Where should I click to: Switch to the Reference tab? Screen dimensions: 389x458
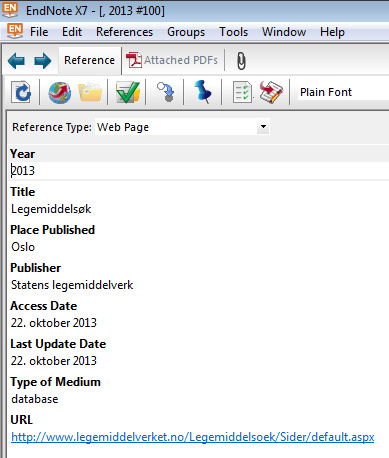[x=89, y=60]
